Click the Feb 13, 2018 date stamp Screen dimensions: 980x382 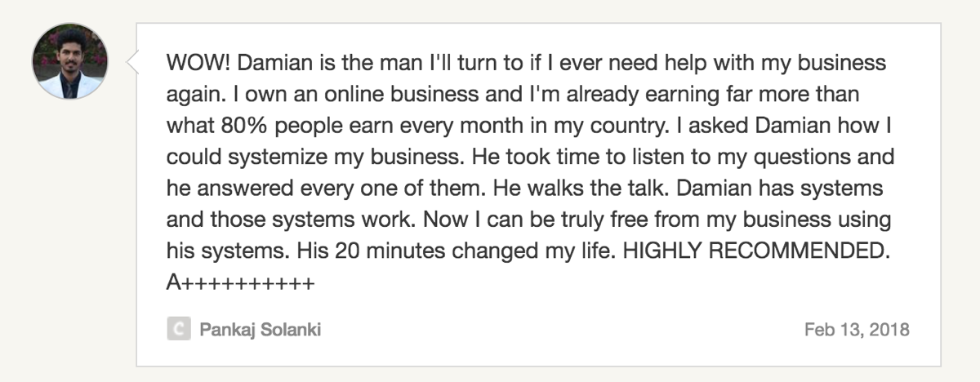(x=857, y=330)
